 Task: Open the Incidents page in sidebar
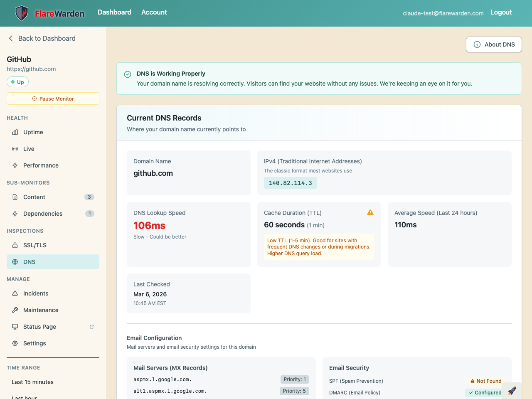36,293
